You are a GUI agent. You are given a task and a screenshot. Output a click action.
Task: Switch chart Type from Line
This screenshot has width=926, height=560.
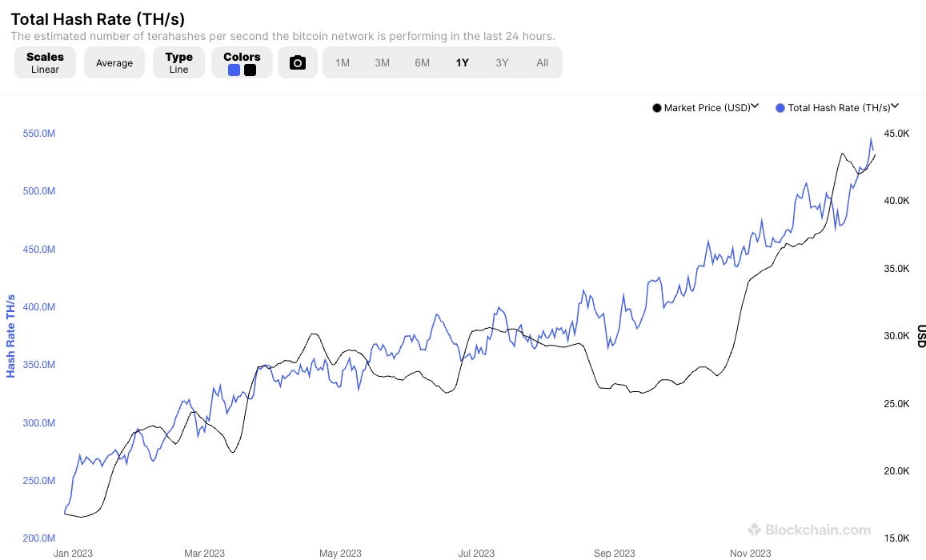pos(179,62)
